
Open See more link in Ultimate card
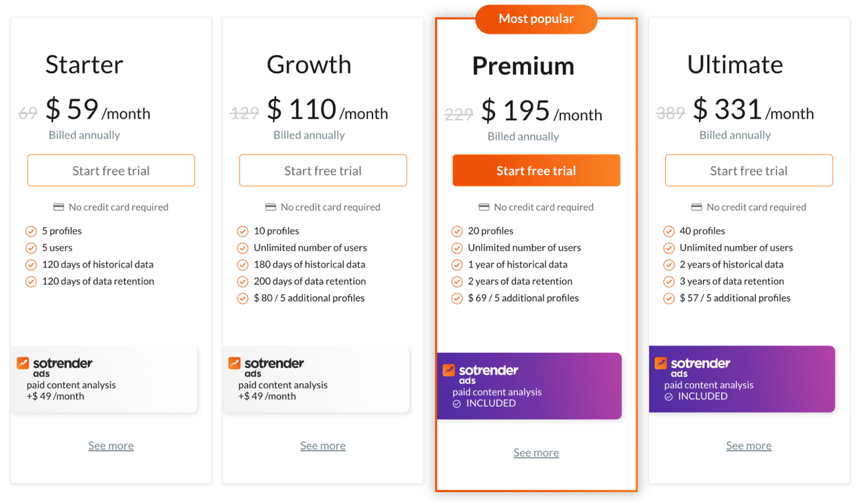(x=749, y=446)
